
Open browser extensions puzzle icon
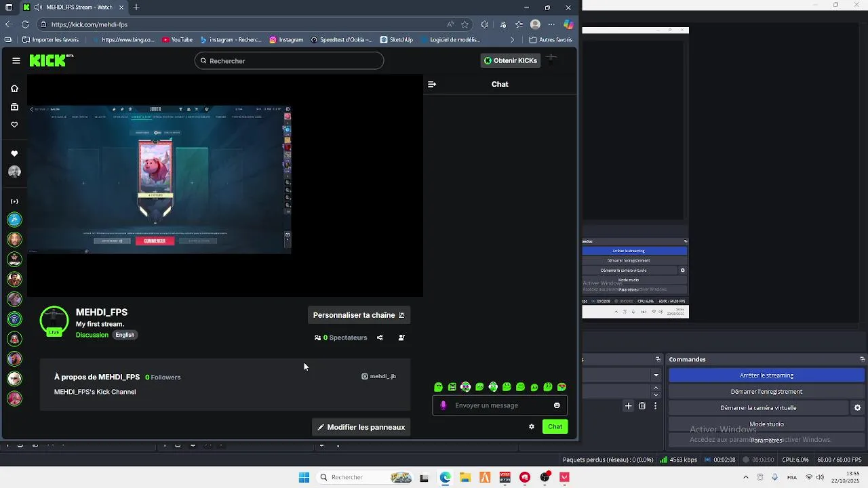[484, 24]
